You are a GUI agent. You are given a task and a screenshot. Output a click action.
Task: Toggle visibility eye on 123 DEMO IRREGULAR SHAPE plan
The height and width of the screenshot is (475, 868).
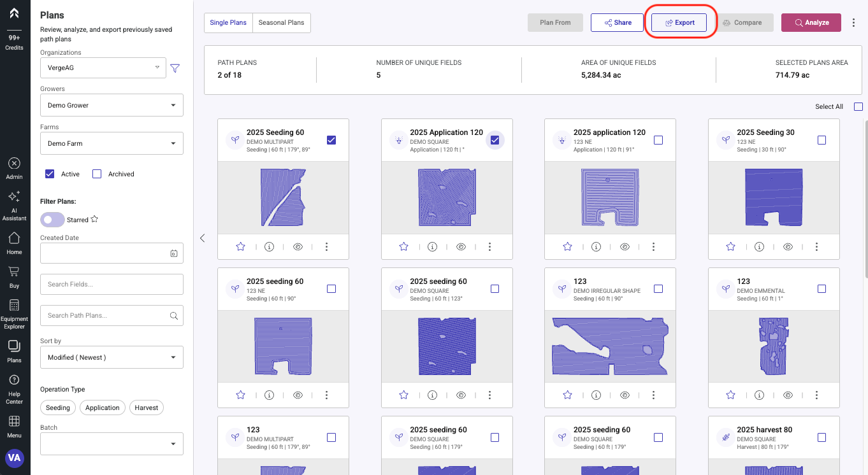point(625,395)
